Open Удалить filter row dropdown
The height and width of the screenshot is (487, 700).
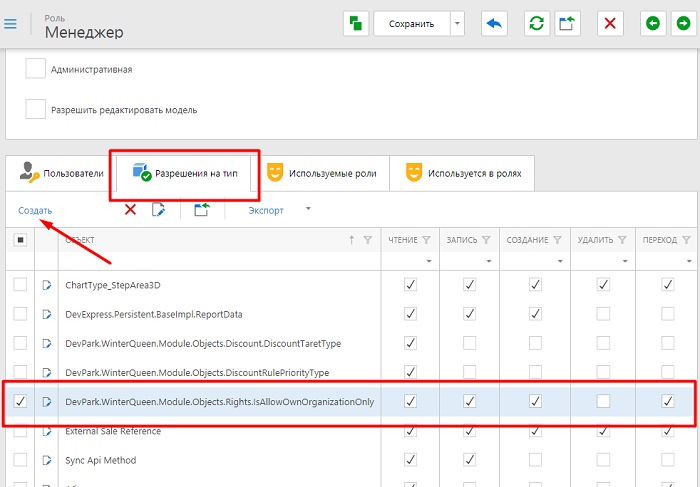point(625,261)
